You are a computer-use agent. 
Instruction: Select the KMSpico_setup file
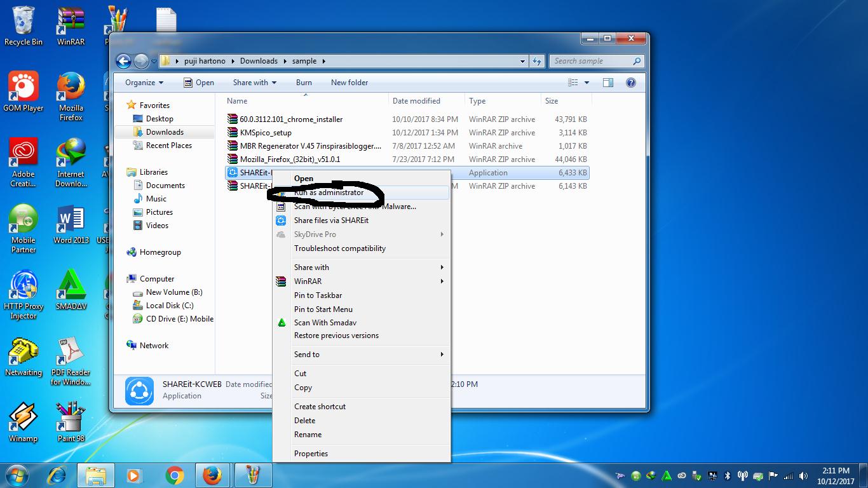pyautogui.click(x=266, y=133)
